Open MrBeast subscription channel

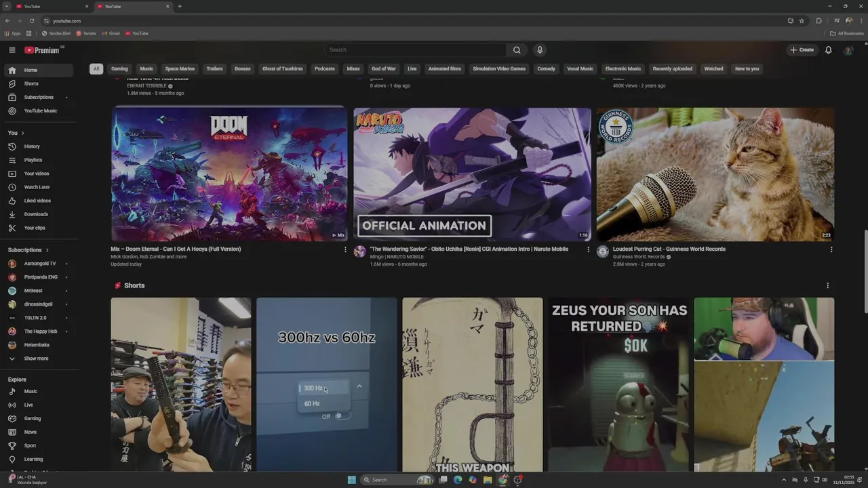(x=39, y=291)
